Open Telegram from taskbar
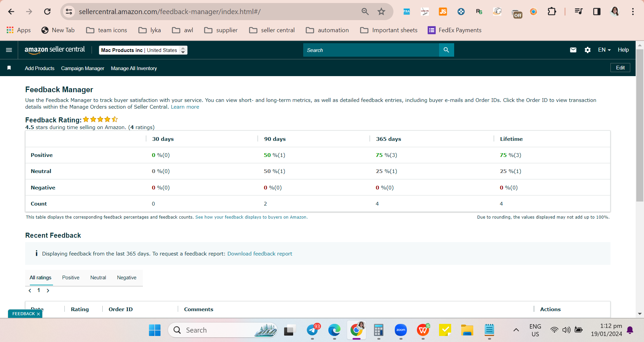This screenshot has height=342, width=644. (x=313, y=330)
